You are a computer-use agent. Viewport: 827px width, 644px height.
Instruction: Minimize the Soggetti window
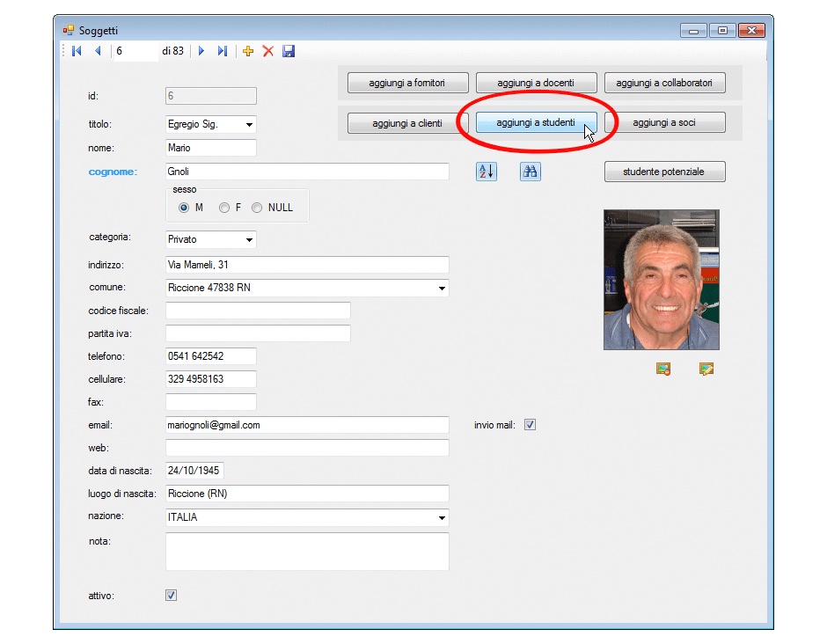(x=693, y=31)
